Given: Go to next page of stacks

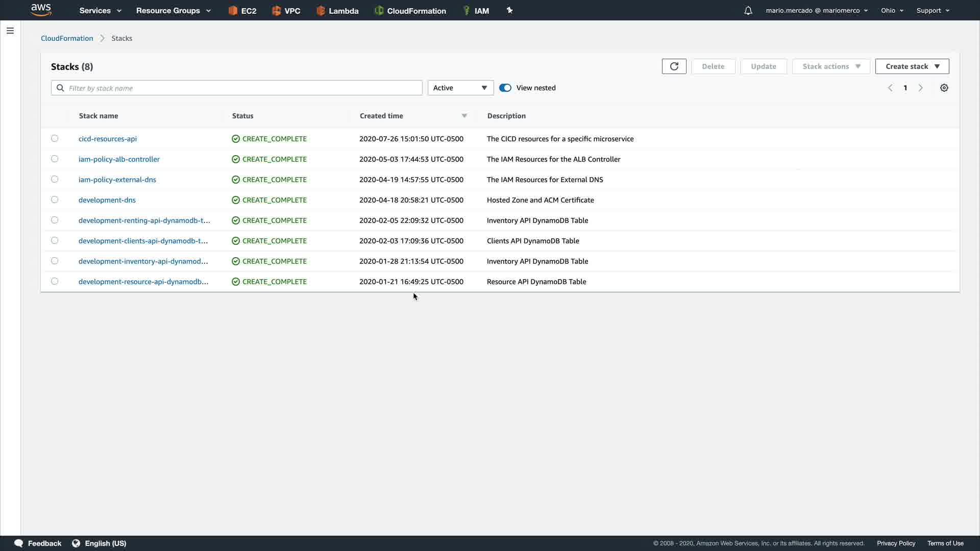Looking at the screenshot, I should pos(920,88).
